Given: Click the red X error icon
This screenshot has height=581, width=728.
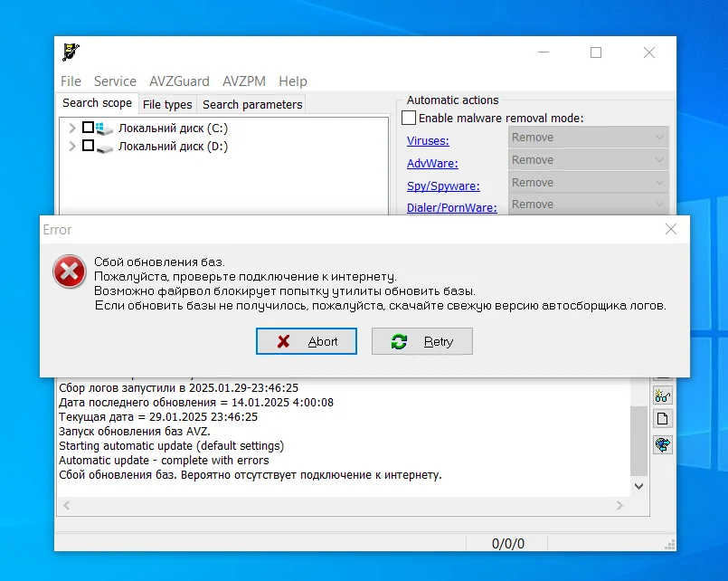Looking at the screenshot, I should [69, 271].
